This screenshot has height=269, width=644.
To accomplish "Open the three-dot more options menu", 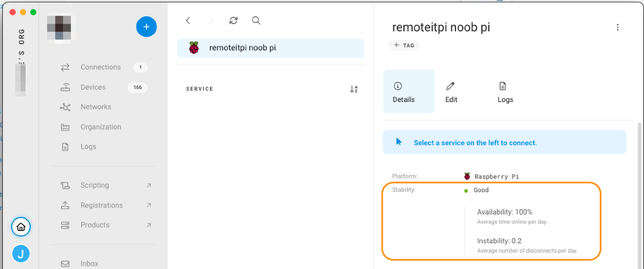I will click(617, 27).
